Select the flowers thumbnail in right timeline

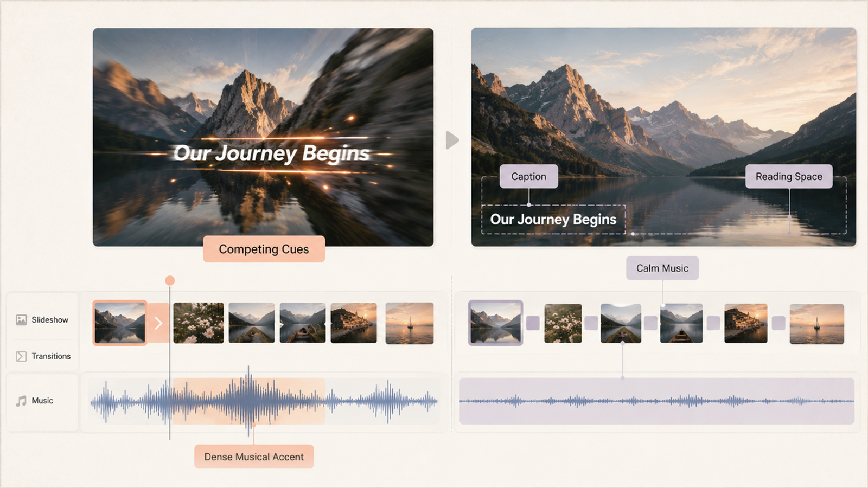563,323
